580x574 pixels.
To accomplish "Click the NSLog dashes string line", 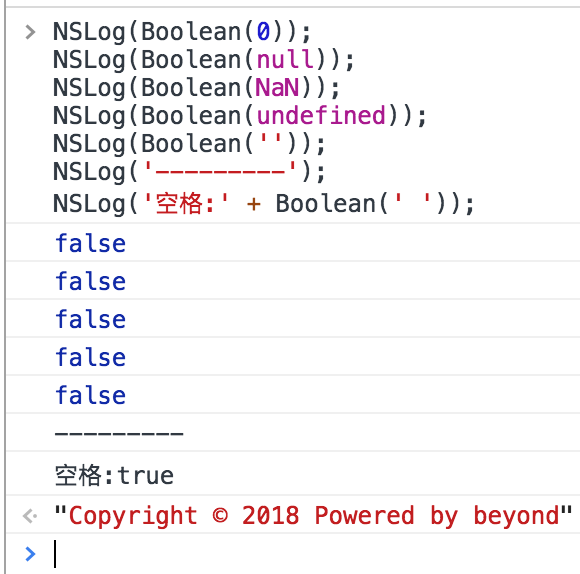I will click(189, 172).
